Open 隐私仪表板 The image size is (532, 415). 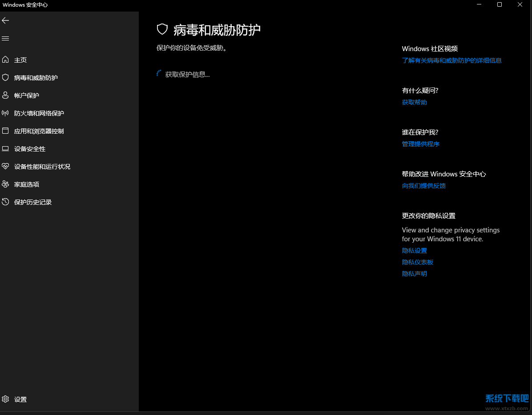point(417,262)
